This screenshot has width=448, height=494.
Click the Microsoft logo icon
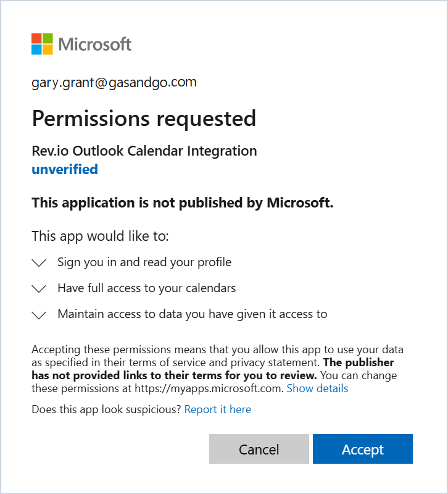click(x=42, y=44)
